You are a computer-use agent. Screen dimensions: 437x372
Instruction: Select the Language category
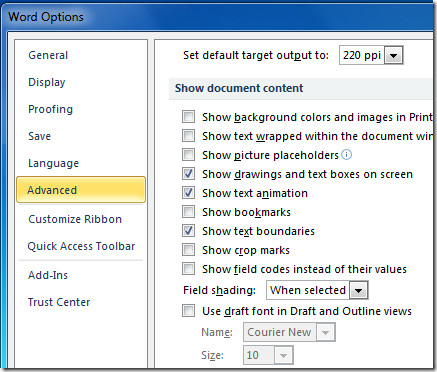click(53, 163)
